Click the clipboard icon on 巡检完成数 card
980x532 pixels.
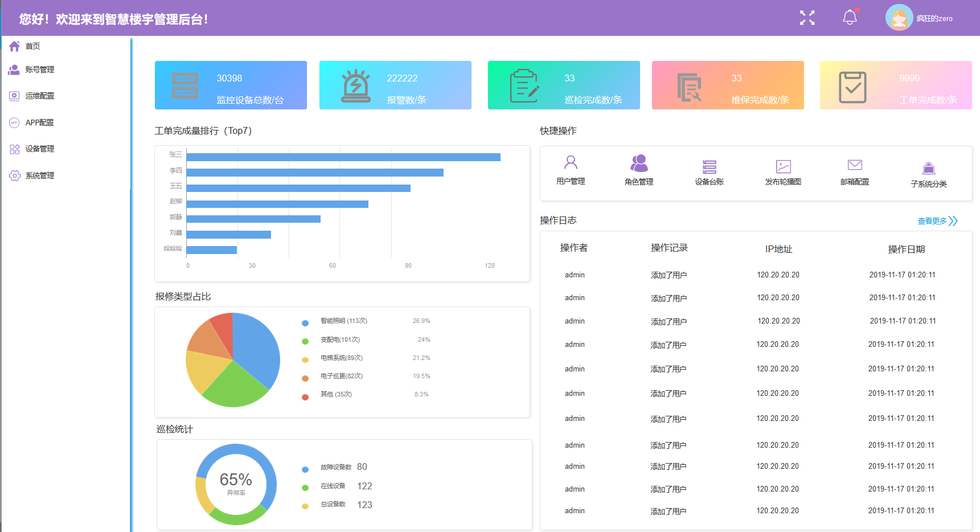pos(524,86)
